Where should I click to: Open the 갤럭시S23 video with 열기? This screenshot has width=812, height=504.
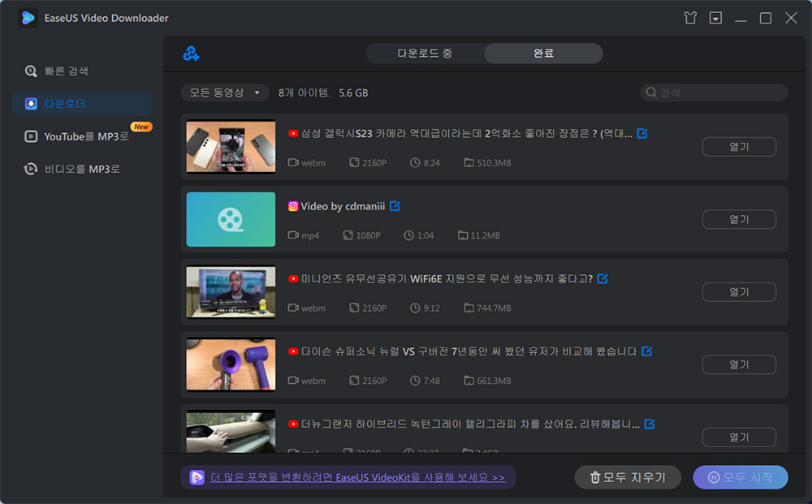[x=739, y=147]
